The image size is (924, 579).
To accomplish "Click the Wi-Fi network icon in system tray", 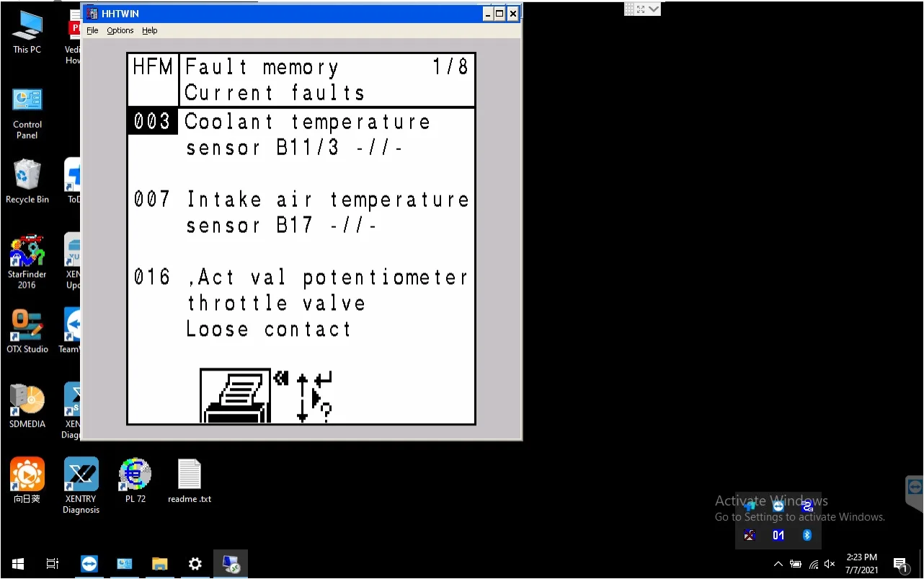I will coord(814,564).
